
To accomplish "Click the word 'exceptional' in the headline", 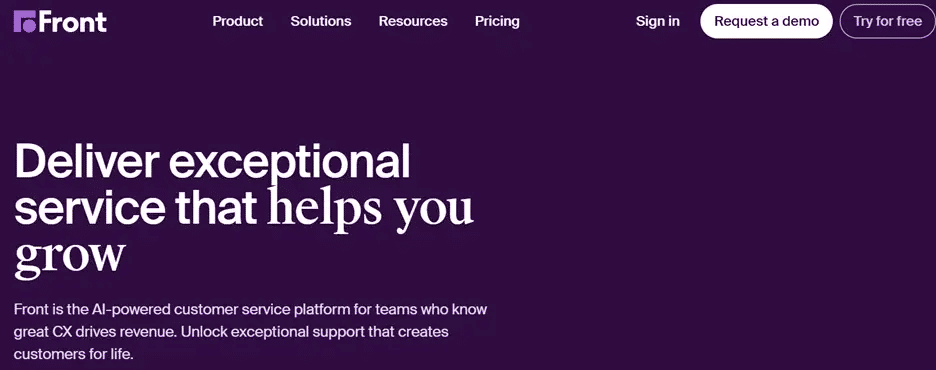I will coord(290,162).
